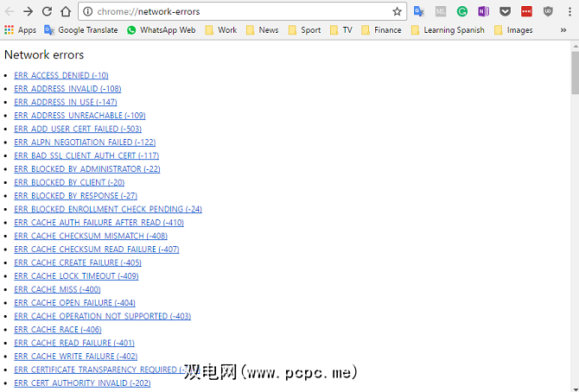Open ERR_CACHE_AUTH_FAILURE_AFTER_READ (-410) link
The height and width of the screenshot is (392, 579).
(99, 223)
